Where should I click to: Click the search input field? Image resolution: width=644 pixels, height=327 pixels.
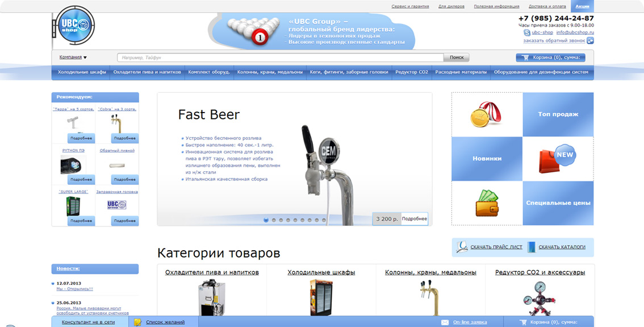pyautogui.click(x=281, y=57)
